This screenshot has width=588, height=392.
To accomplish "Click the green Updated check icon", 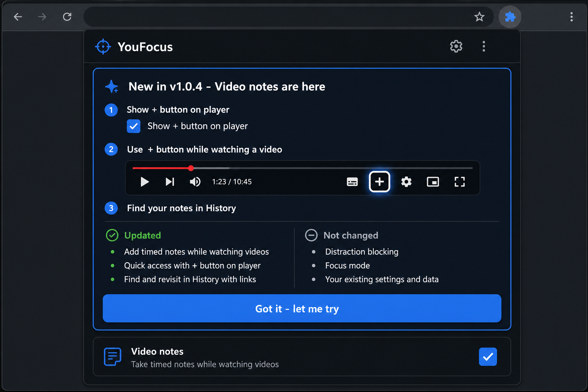I will [x=112, y=235].
